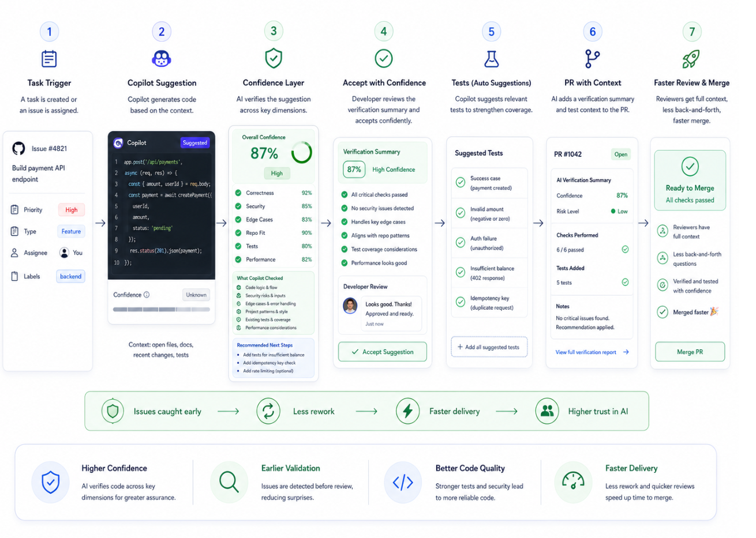This screenshot has height=538, width=756.
Task: Click the Unknown confidence badge
Action: [196, 295]
